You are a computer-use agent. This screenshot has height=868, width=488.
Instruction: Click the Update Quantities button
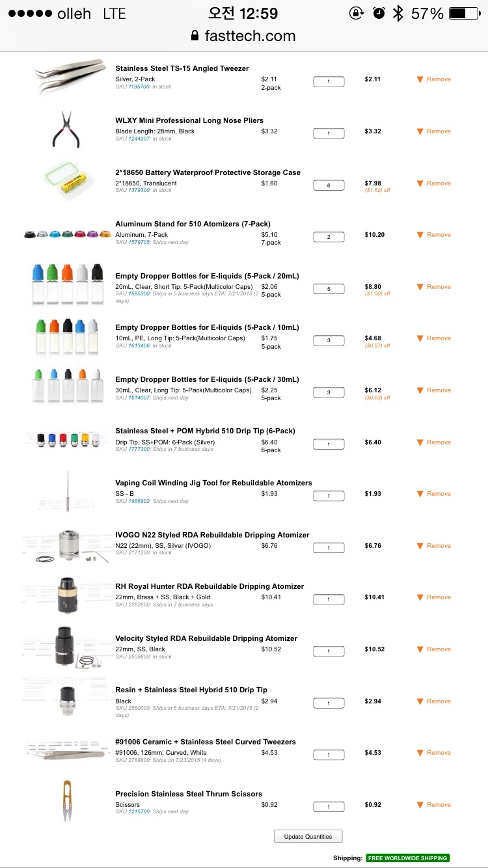tap(308, 837)
